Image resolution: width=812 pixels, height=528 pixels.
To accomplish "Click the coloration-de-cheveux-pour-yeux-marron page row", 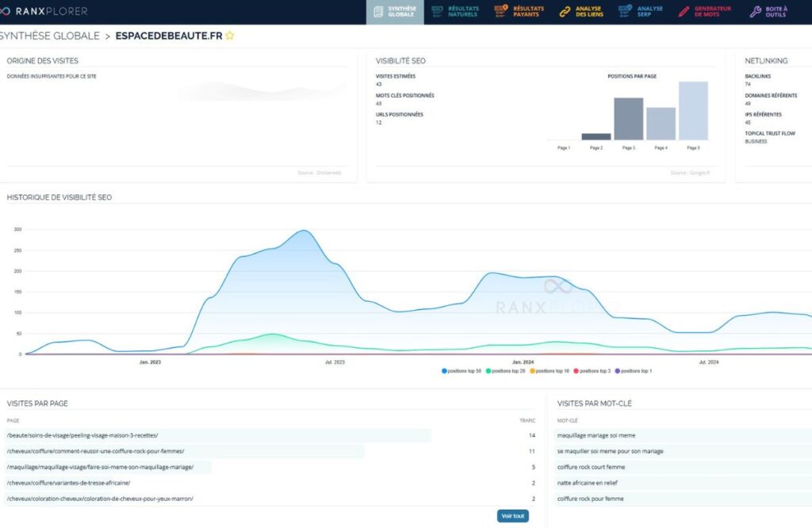I will [270, 499].
